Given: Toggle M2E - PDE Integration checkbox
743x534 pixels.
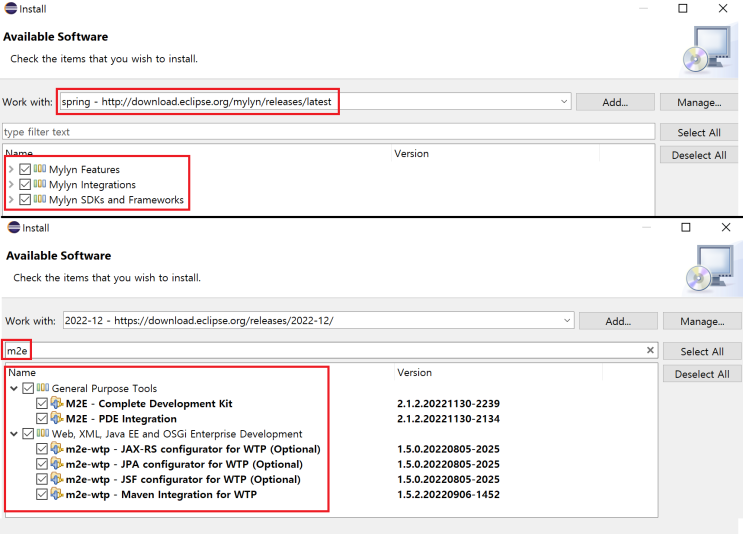Looking at the screenshot, I should 42,418.
